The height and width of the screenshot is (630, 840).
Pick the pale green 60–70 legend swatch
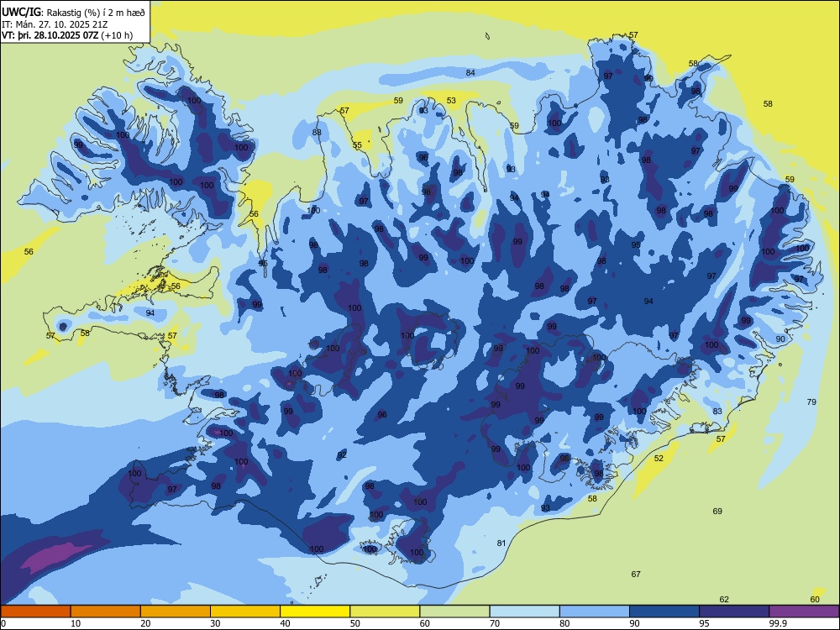454,612
